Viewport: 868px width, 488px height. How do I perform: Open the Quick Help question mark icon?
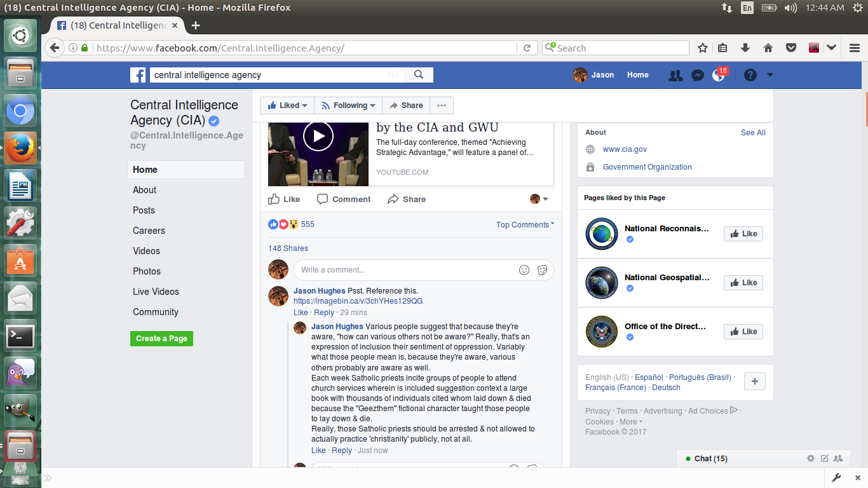pos(750,75)
